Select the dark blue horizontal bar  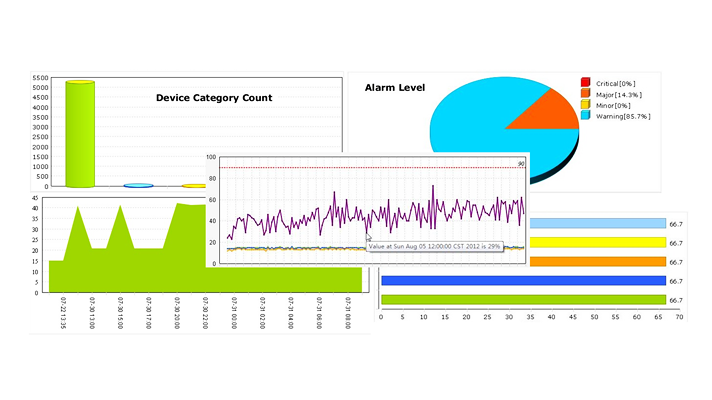520,281
